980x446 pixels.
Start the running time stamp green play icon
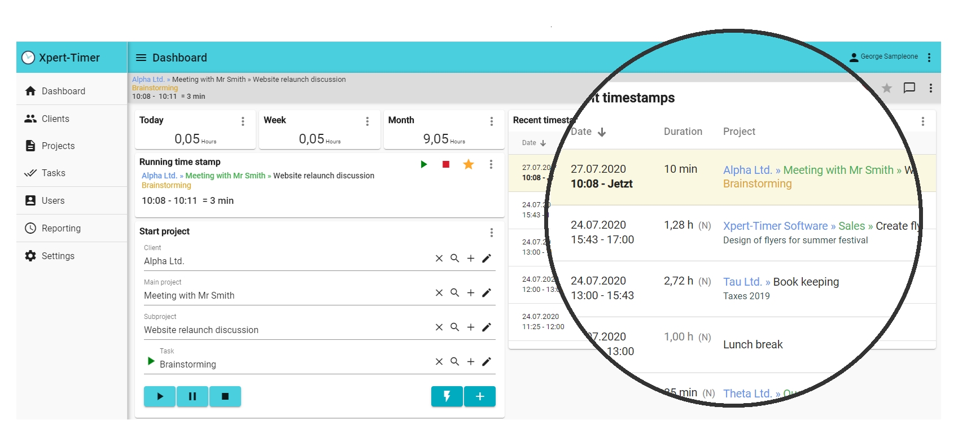click(423, 164)
